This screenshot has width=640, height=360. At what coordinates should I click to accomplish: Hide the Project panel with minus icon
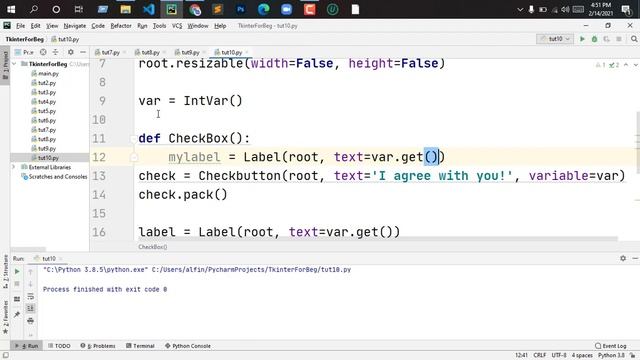(x=83, y=52)
